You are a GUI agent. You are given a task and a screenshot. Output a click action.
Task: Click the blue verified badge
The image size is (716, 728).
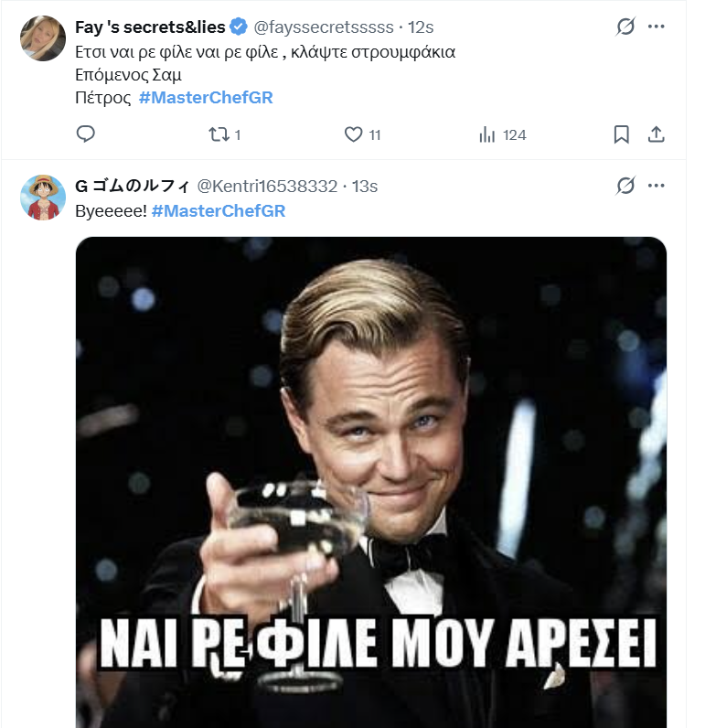[x=239, y=27]
